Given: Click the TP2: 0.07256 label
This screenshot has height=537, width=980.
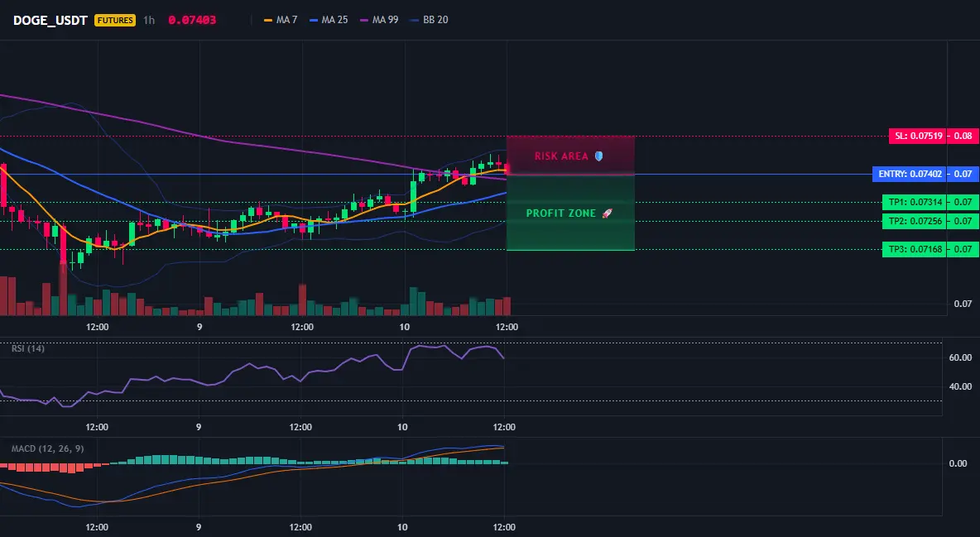Looking at the screenshot, I should coord(915,221).
